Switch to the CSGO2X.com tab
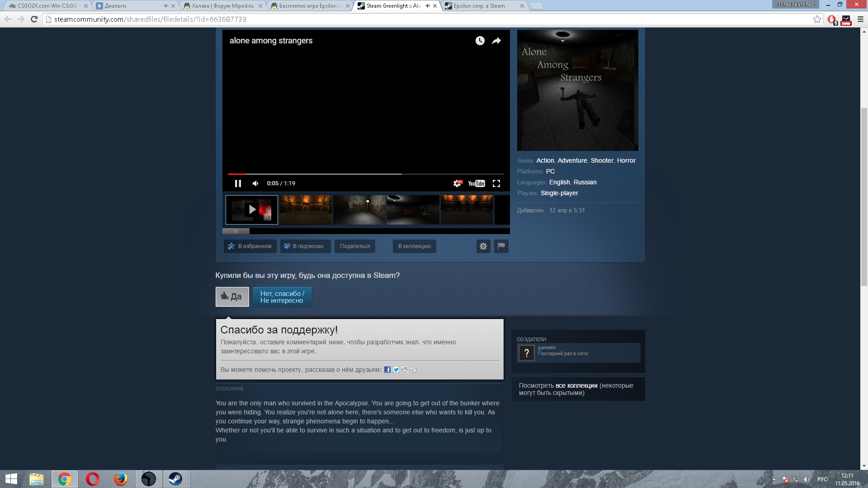The width and height of the screenshot is (868, 488). coord(47,6)
